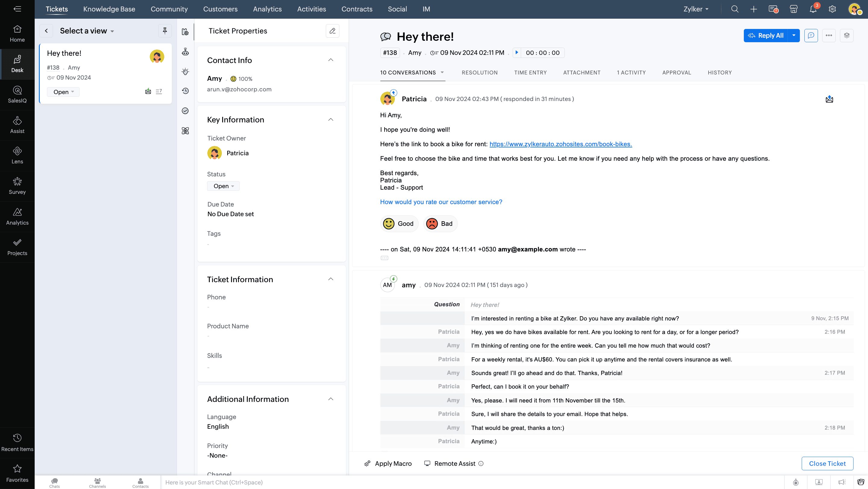868x489 pixels.
Task: Click the edit pencil in Ticket Properties
Action: 332,31
